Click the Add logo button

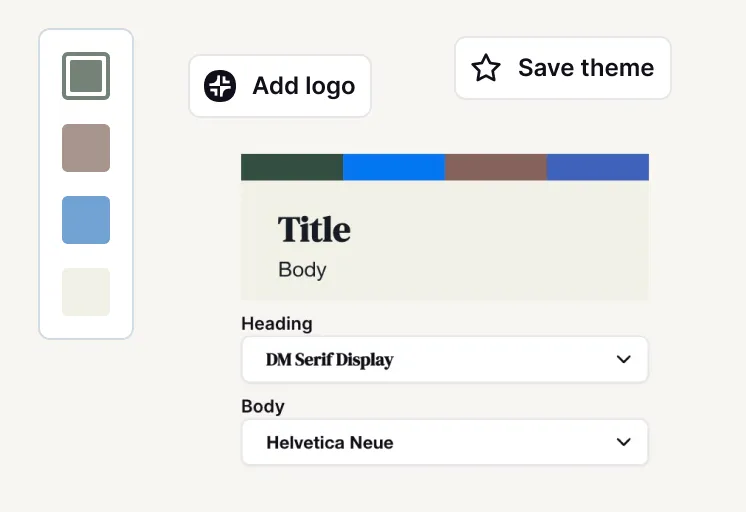pyautogui.click(x=280, y=86)
